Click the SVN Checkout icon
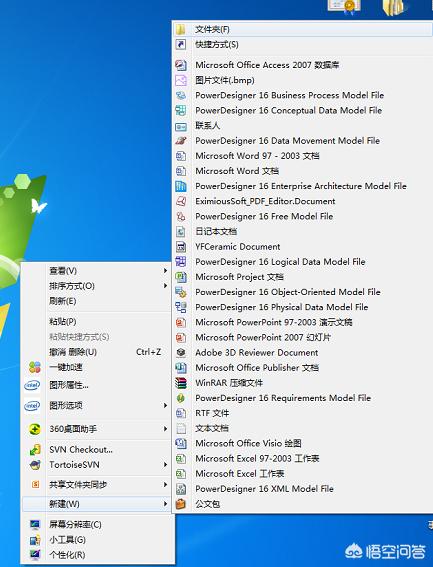433x567 pixels. coord(35,450)
